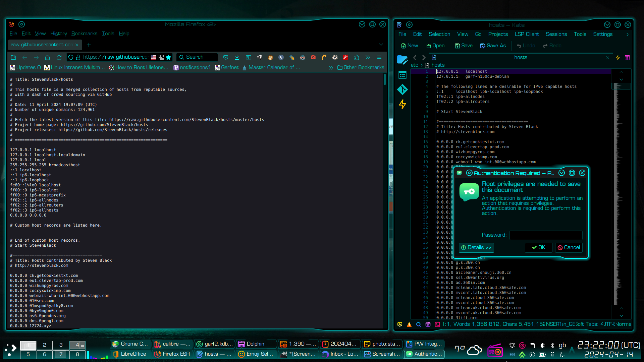Open the volume control in system tray
The height and width of the screenshot is (362, 644).
[x=542, y=346]
